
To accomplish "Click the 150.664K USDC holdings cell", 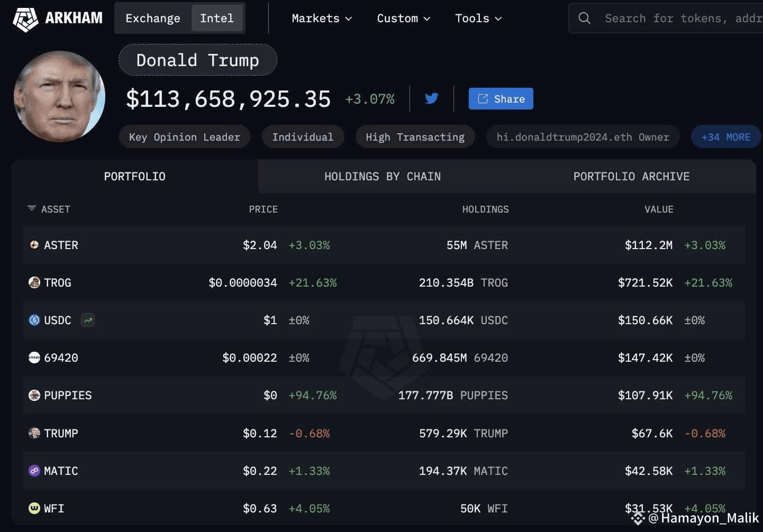I will 464,320.
